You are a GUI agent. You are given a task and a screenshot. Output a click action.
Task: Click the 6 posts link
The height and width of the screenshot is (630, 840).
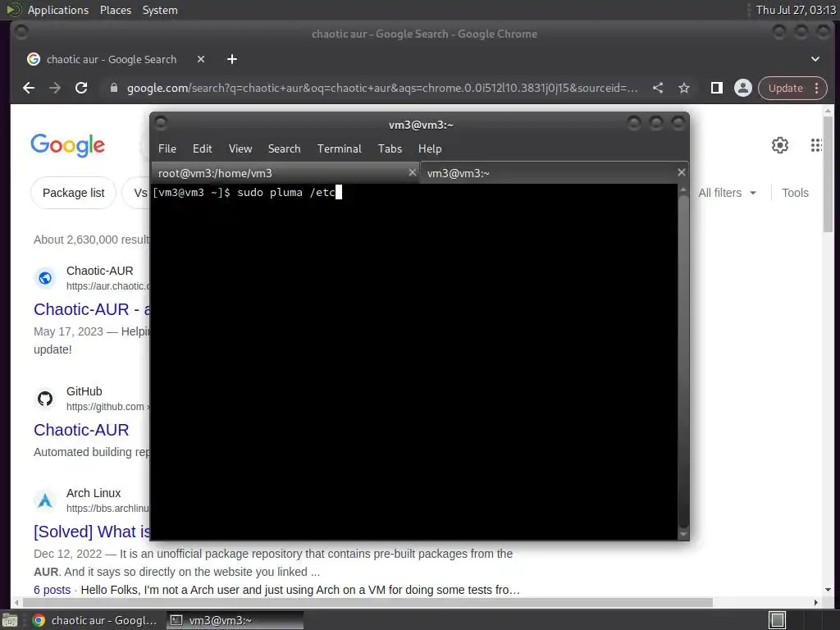click(x=52, y=590)
